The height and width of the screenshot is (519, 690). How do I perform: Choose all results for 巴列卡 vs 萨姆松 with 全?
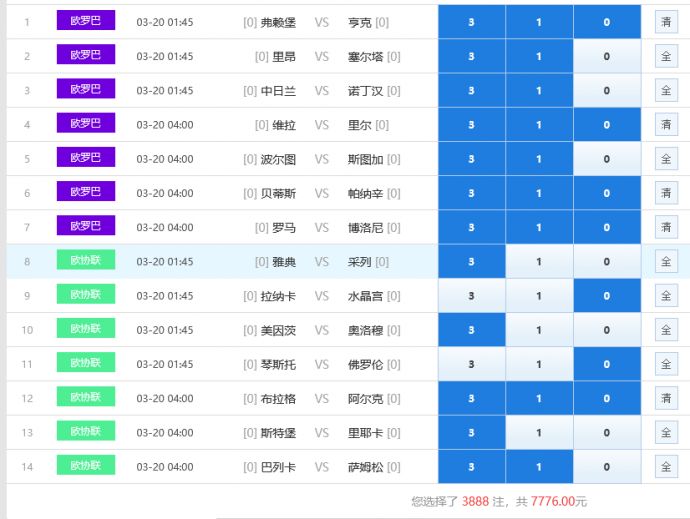666,467
